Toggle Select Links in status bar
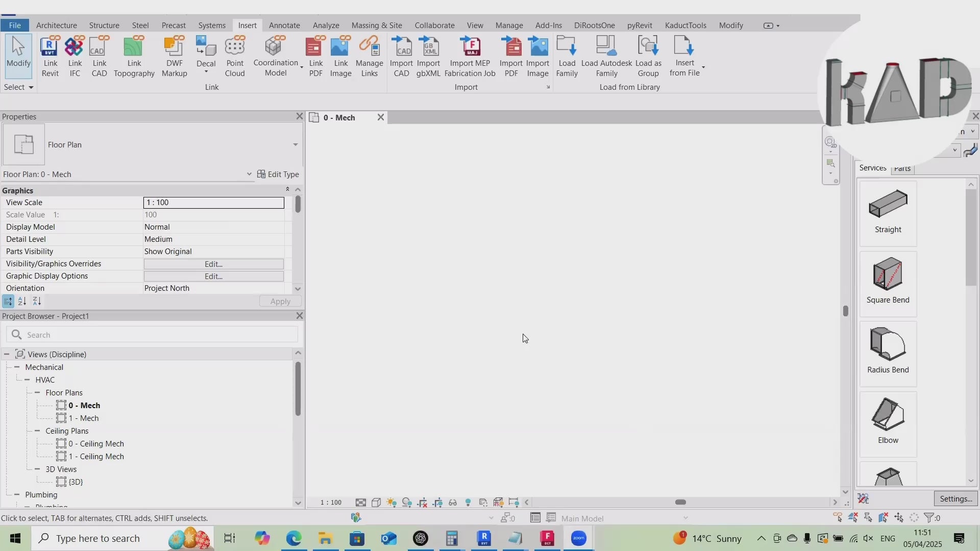This screenshot has width=980, height=551. point(838,518)
